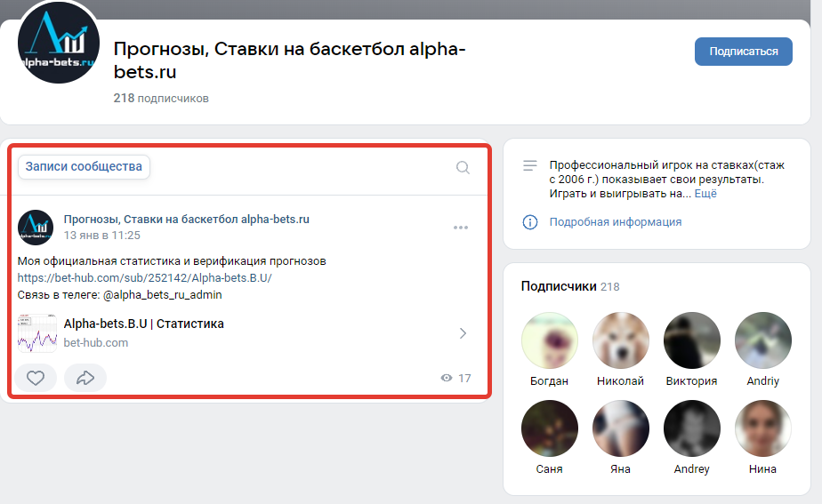Click the post author's small avatar
Viewport: 822px width, 504px height.
point(36,228)
